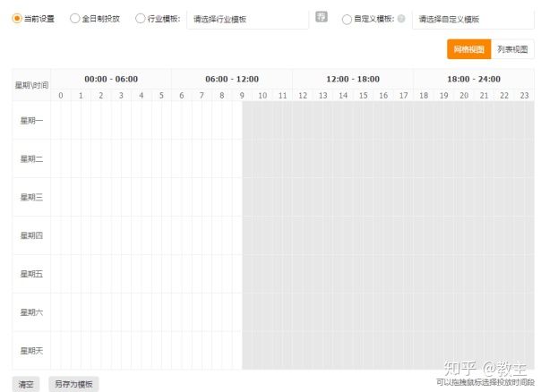Switch to 列表视图 tab
Image resolution: width=541 pixels, height=392 pixels.
pos(513,49)
